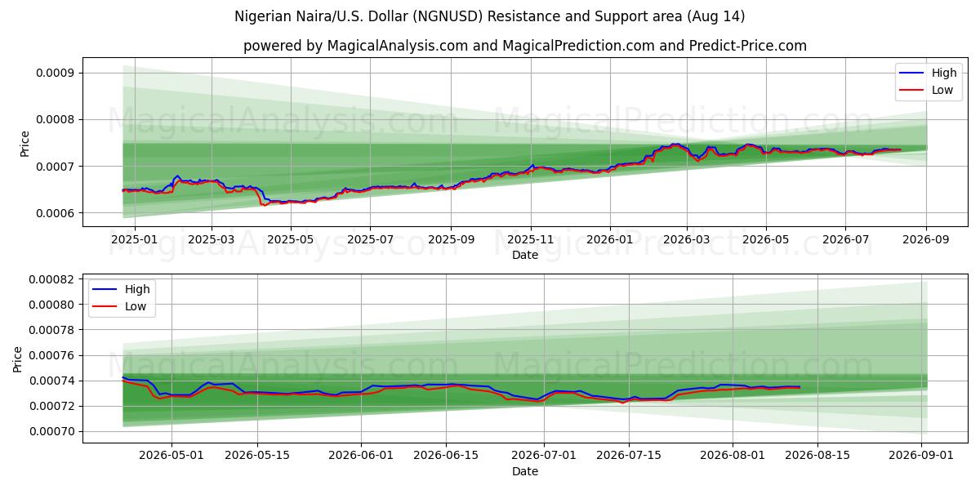Image resolution: width=980 pixels, height=490 pixels.
Task: Click the 2025-11 x-axis tick label
Action: click(531, 239)
